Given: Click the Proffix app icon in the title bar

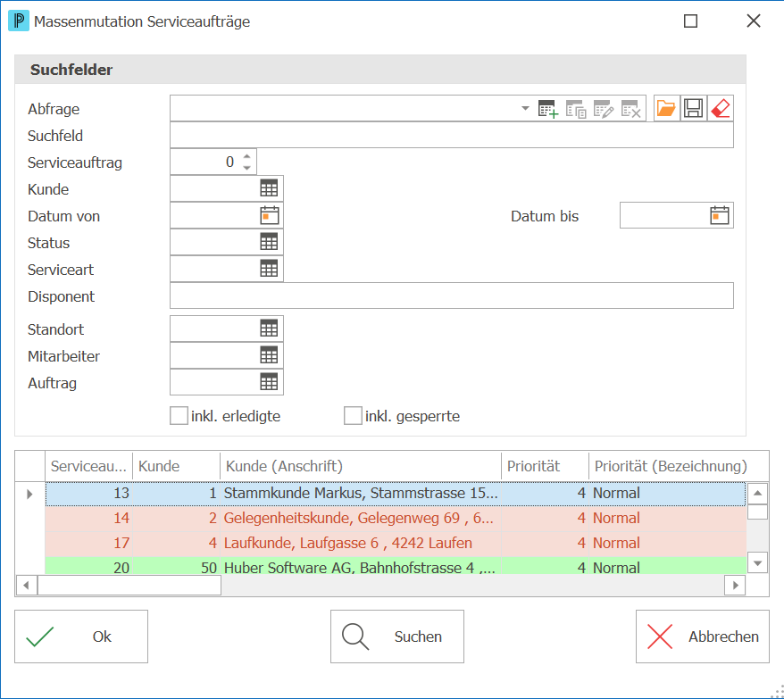Looking at the screenshot, I should (19, 21).
